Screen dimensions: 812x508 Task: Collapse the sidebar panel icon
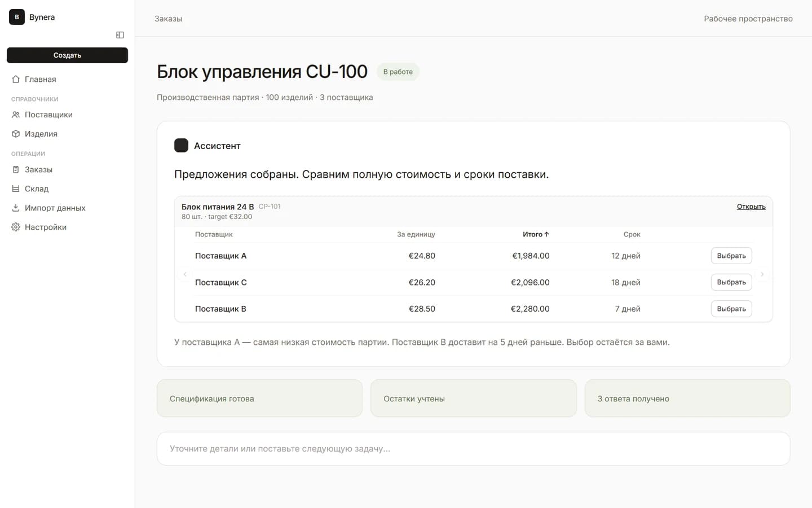[x=120, y=35]
